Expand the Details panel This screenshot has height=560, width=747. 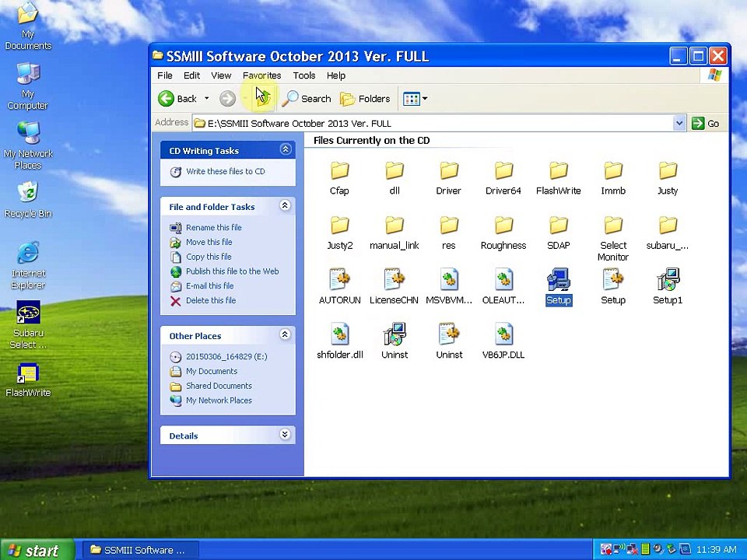point(285,435)
